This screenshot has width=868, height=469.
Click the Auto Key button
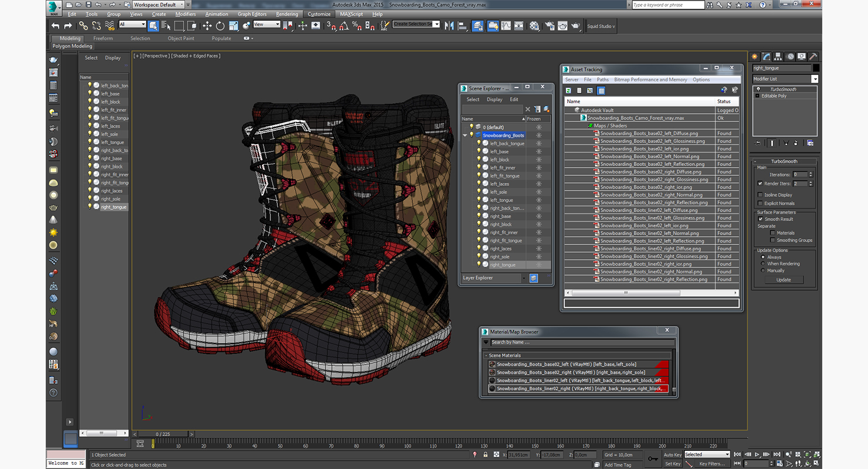click(x=673, y=454)
